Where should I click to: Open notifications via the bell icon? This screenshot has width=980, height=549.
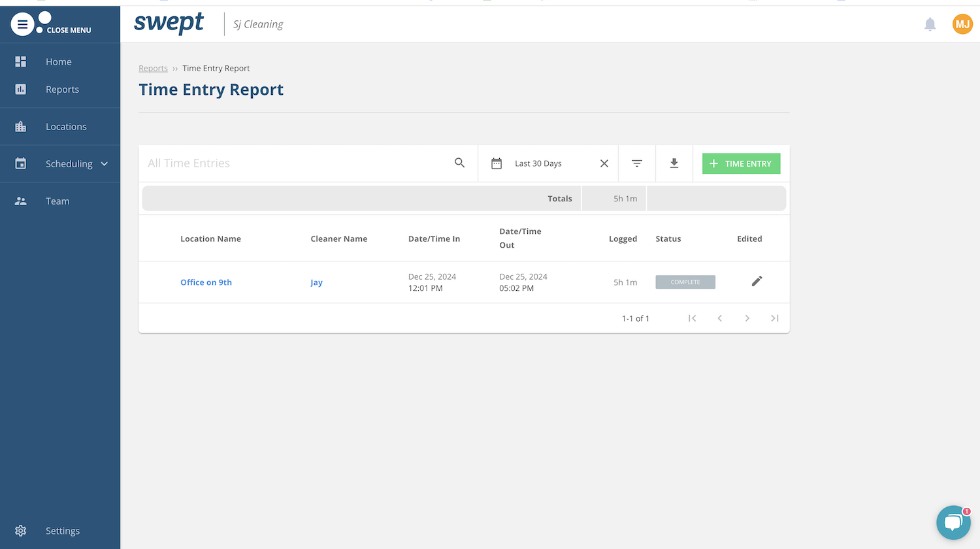(930, 24)
